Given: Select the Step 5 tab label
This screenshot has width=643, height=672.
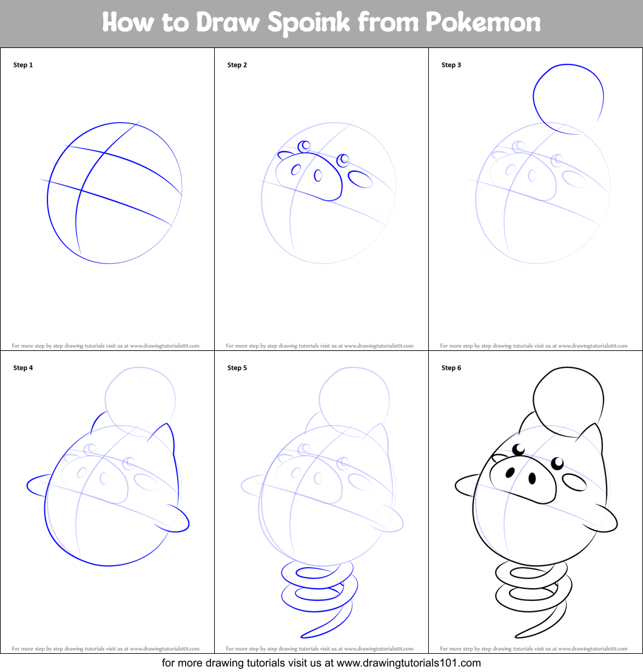Looking at the screenshot, I should (237, 367).
